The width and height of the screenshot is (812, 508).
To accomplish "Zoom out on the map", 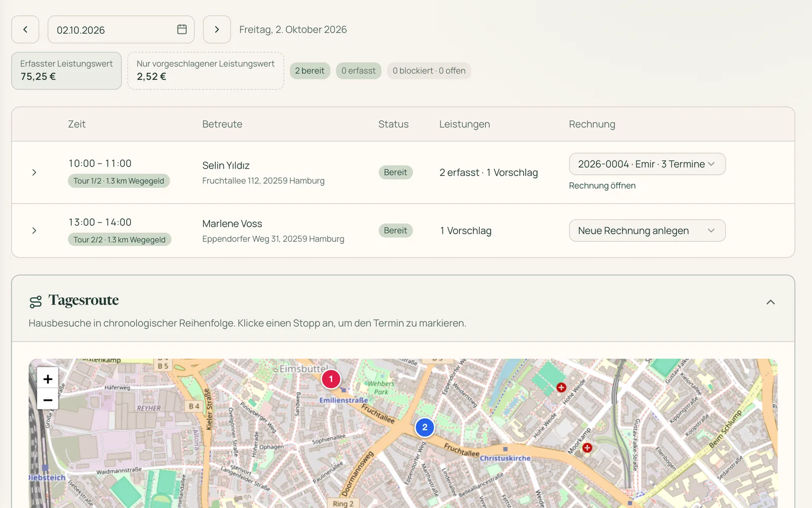I will pos(48,400).
